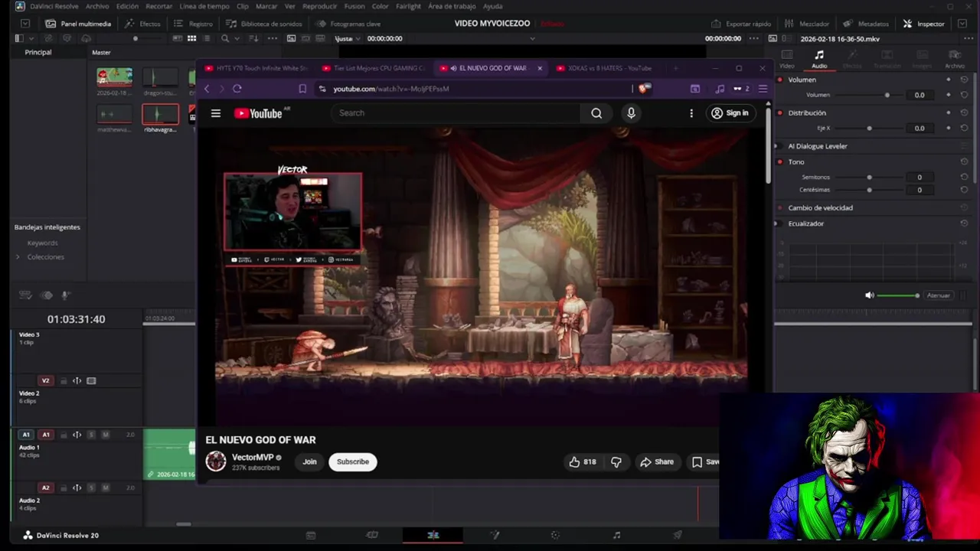Open the browser music note media icon
This screenshot has height=551, width=980.
point(720,89)
